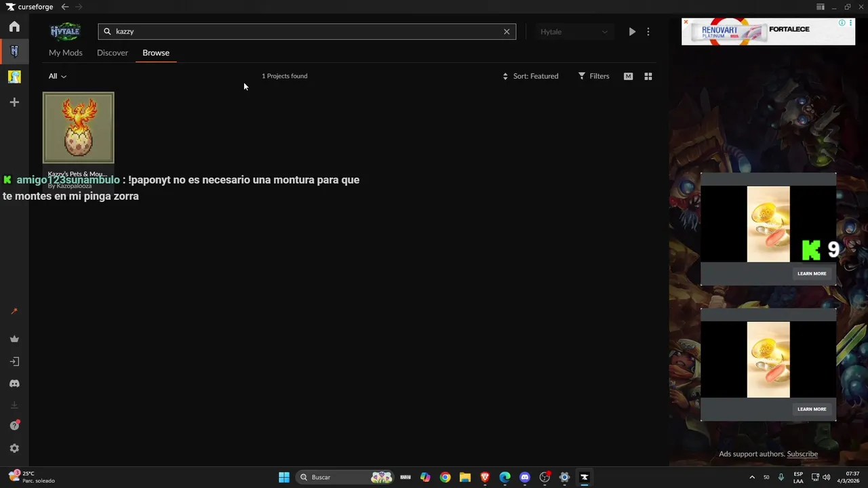This screenshot has height=488, width=868.
Task: Open volume control in system tray
Action: pyautogui.click(x=826, y=477)
